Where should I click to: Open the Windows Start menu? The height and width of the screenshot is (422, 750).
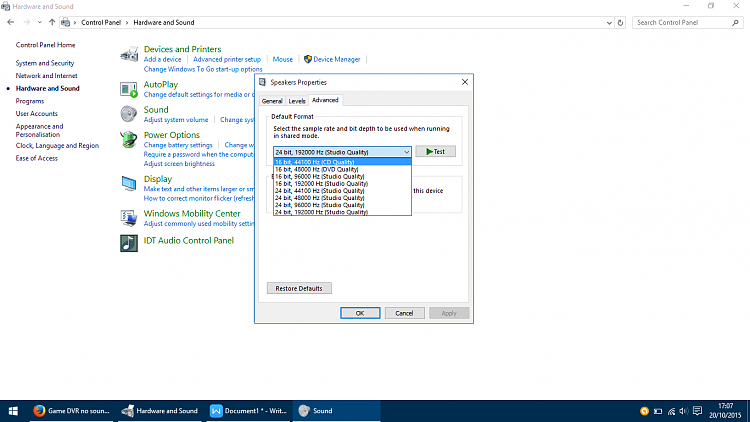13,411
